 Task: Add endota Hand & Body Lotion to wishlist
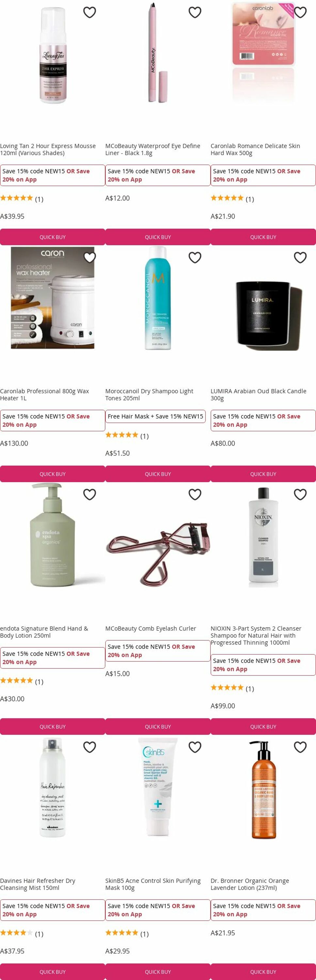[x=90, y=495]
